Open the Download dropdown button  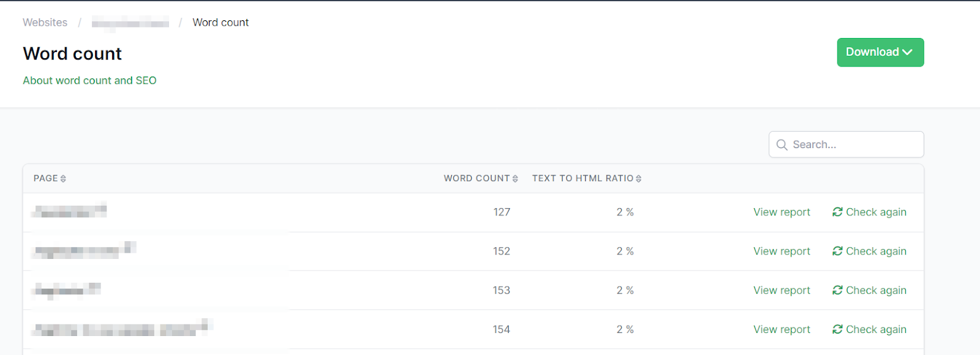coord(880,52)
